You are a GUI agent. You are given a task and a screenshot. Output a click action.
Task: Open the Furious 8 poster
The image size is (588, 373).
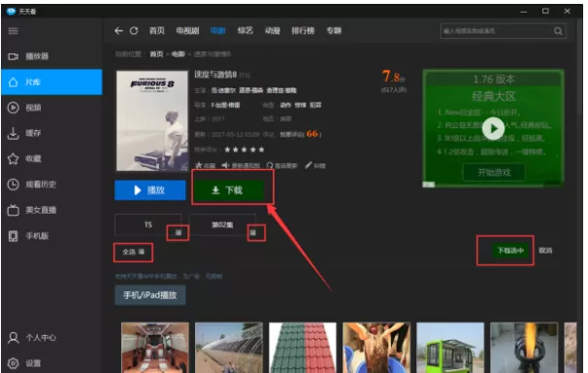tap(152, 120)
